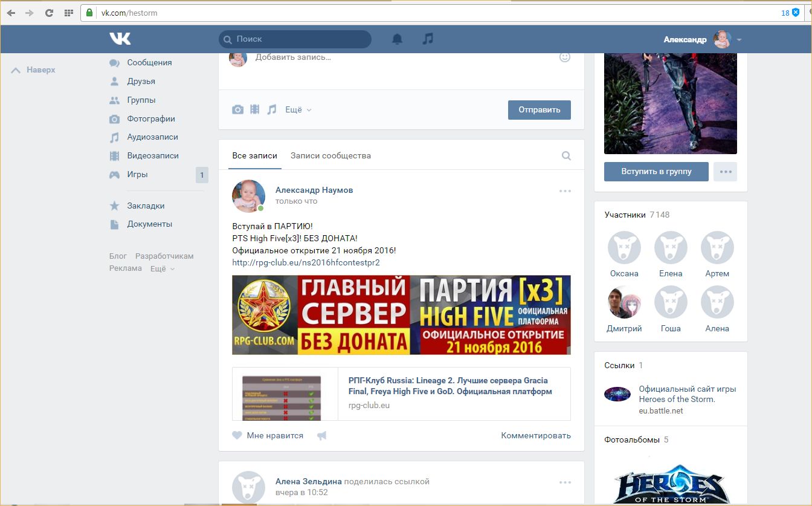Open Александр Наумов's profile name link
The width and height of the screenshot is (812, 506).
[314, 190]
